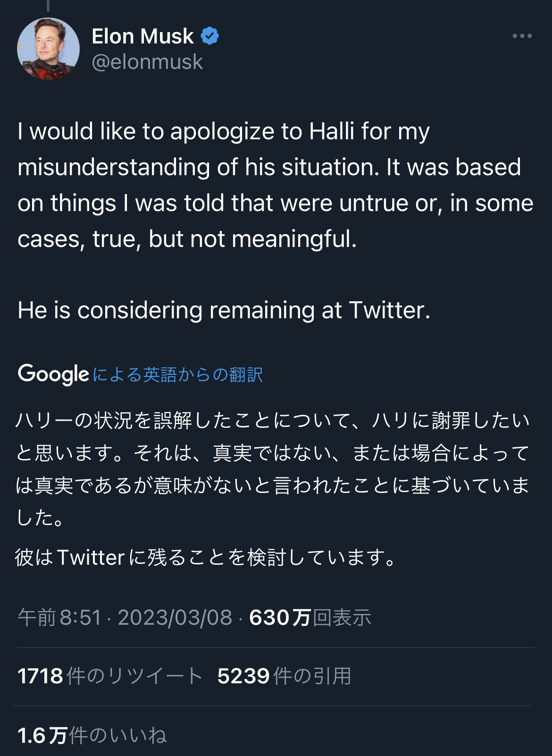Click the translated Japanese paragraph

273,469
